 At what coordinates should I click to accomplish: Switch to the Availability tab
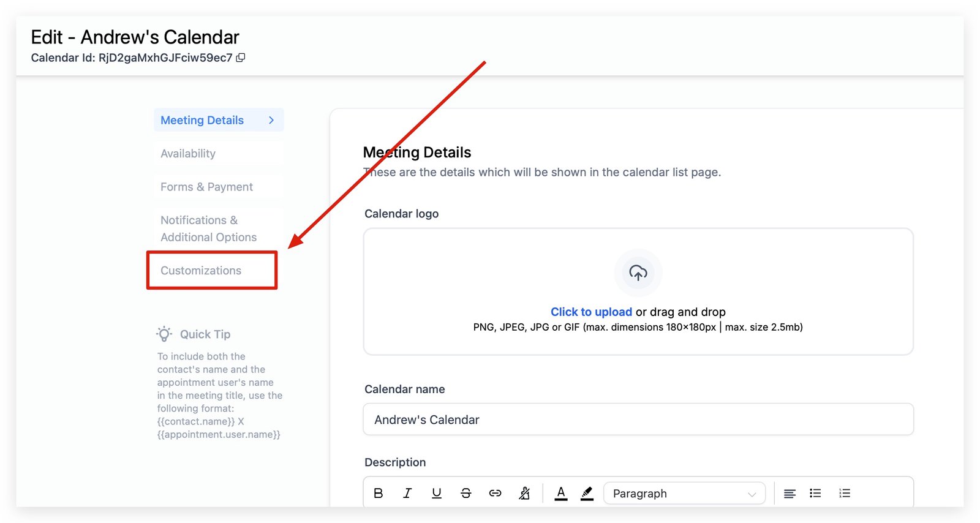point(188,154)
